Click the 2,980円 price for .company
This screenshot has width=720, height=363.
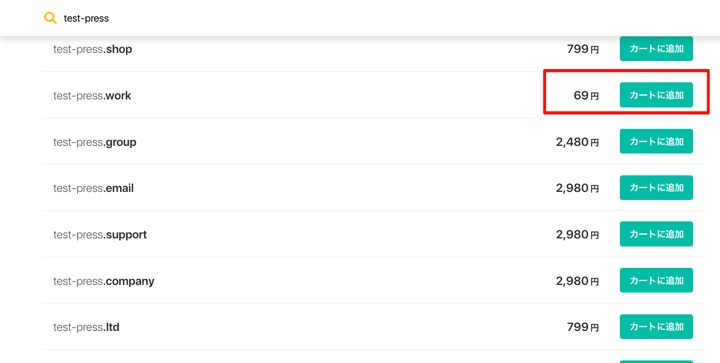point(578,281)
